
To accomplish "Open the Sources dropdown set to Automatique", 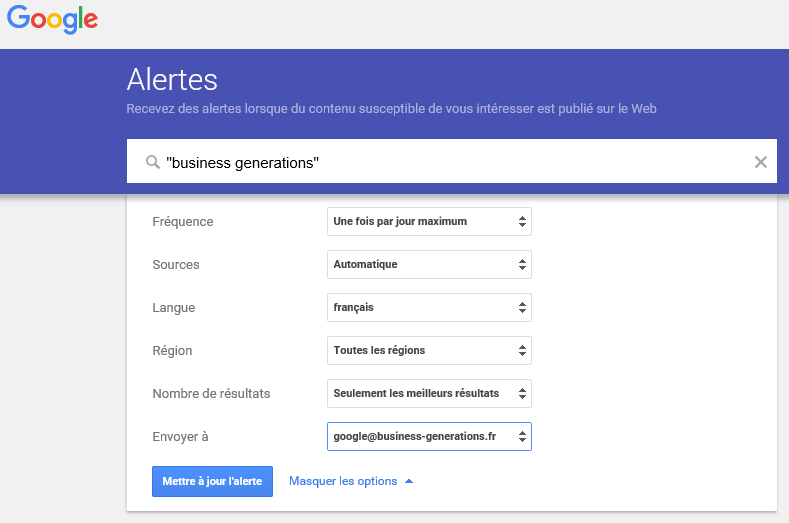I will 429,264.
